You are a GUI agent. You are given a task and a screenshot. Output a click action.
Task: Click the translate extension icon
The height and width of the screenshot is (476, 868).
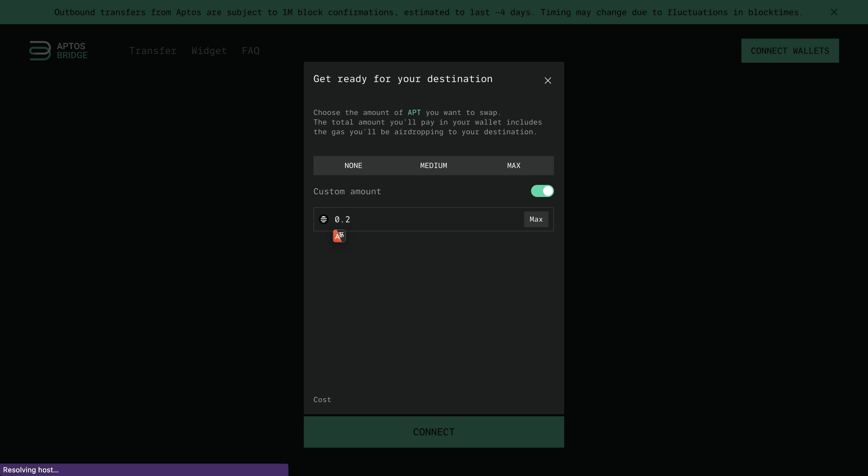[339, 236]
